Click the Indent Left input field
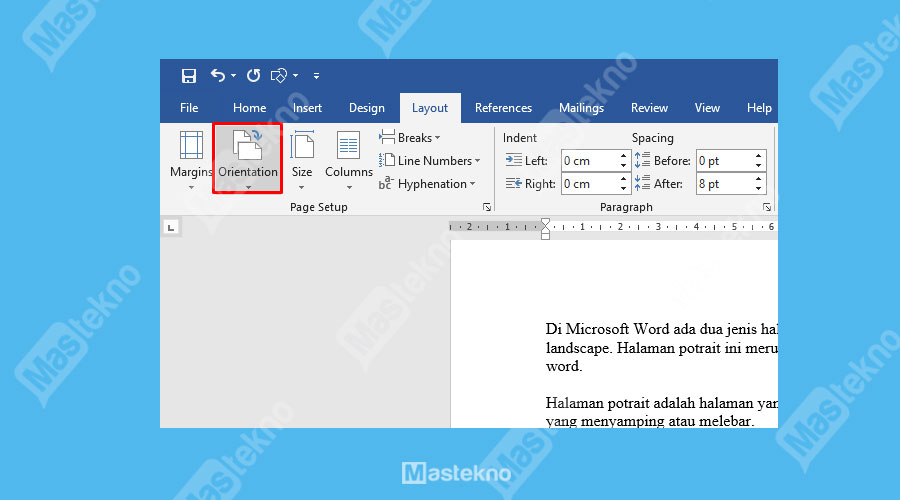This screenshot has width=900, height=500. click(589, 161)
